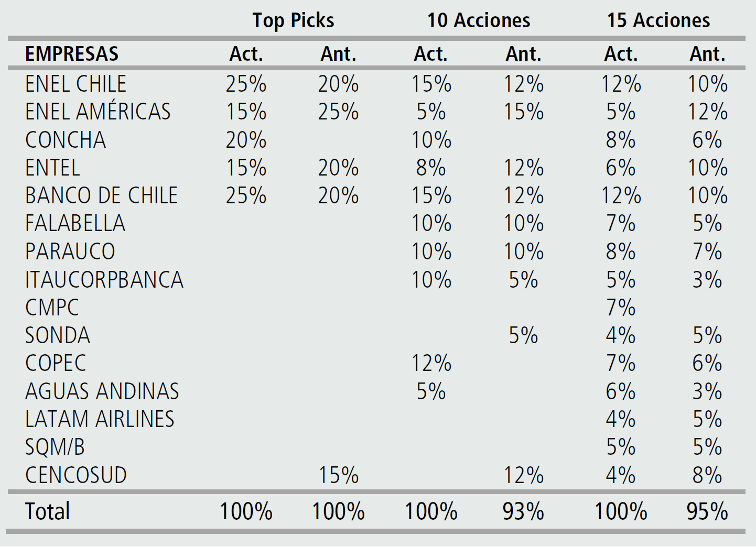Click the BANCO DE CHILE row label
The width and height of the screenshot is (756, 547).
pos(102,195)
